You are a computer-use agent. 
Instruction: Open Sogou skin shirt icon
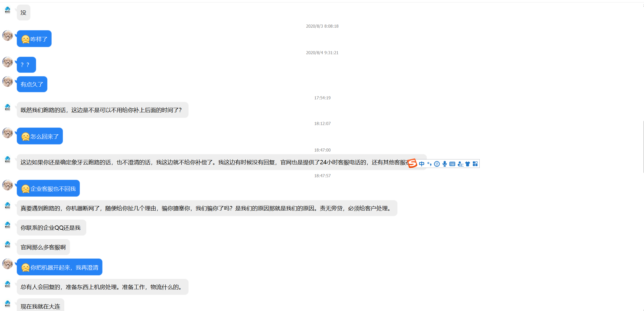(x=468, y=164)
